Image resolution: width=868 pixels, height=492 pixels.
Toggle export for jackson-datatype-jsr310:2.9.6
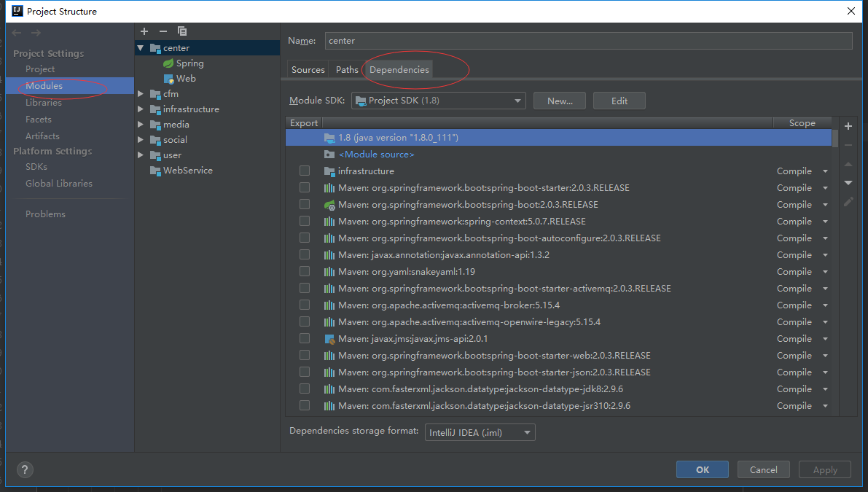(305, 406)
